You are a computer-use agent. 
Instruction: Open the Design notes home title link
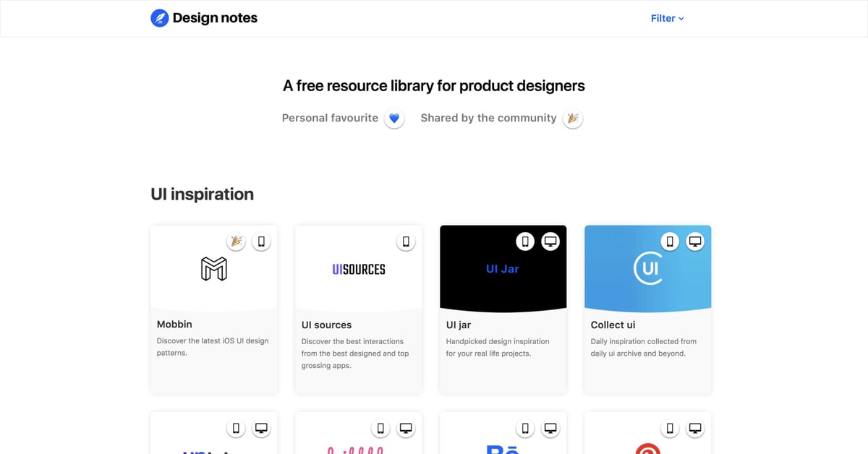point(215,18)
